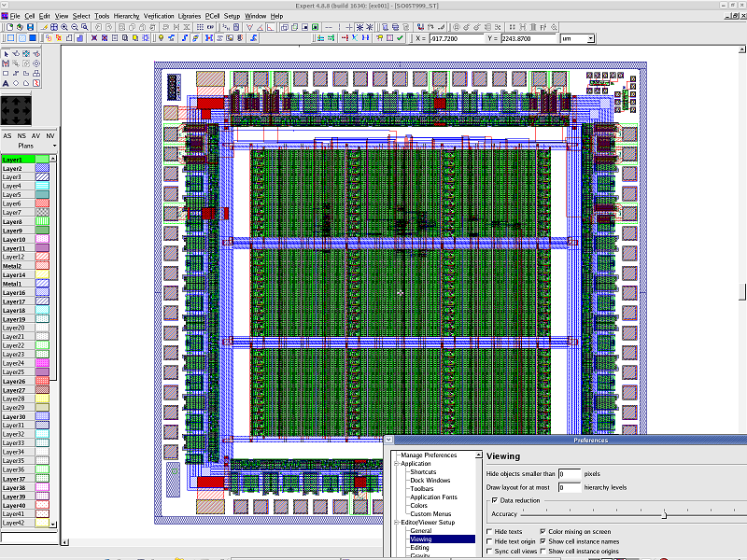Open the Verification menu
The height and width of the screenshot is (560, 747).
[x=159, y=16]
